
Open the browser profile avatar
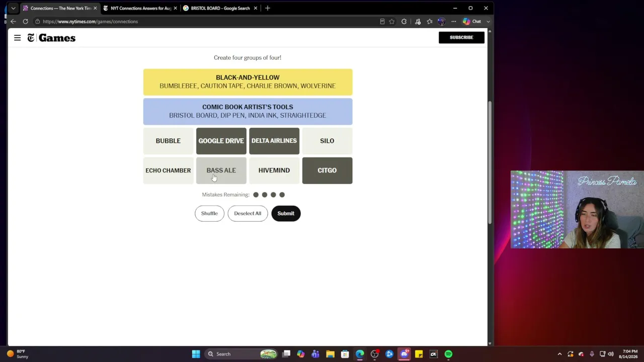click(441, 22)
